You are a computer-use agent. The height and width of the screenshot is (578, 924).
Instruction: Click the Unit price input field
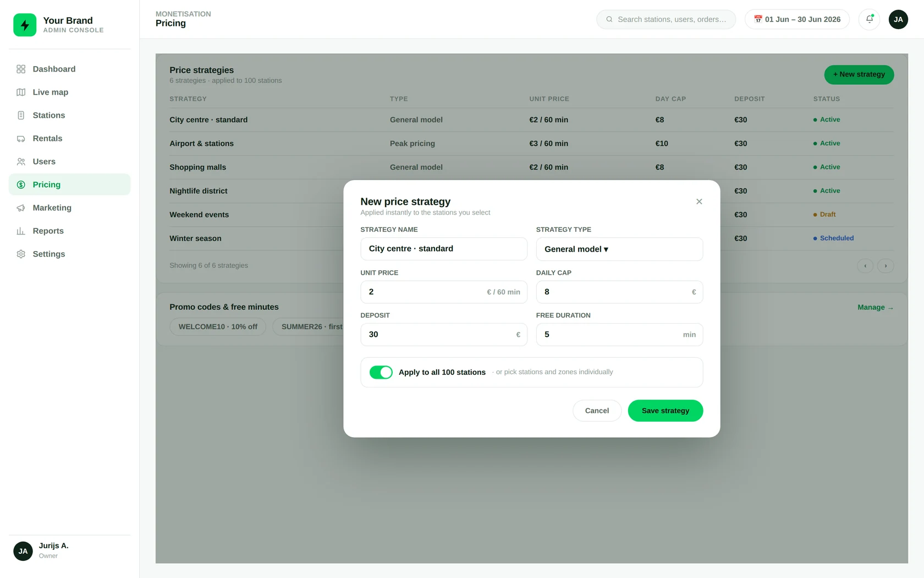pyautogui.click(x=444, y=292)
